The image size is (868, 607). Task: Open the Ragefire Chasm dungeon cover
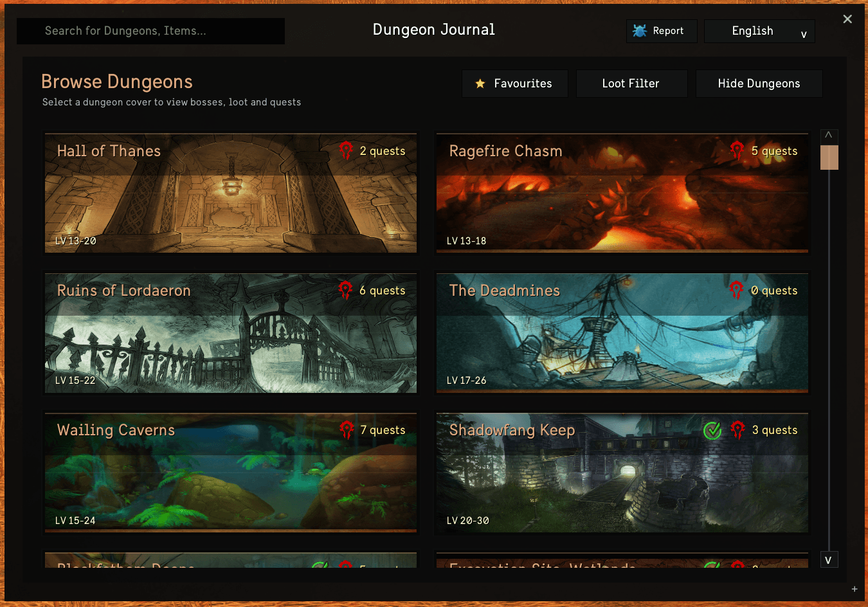pyautogui.click(x=622, y=194)
